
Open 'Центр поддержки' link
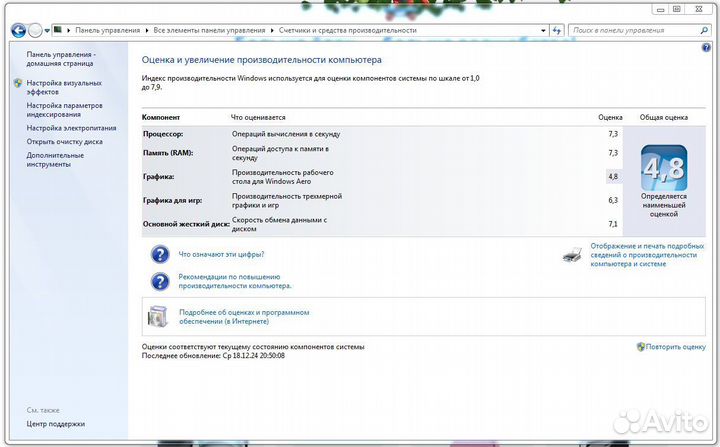(56, 424)
